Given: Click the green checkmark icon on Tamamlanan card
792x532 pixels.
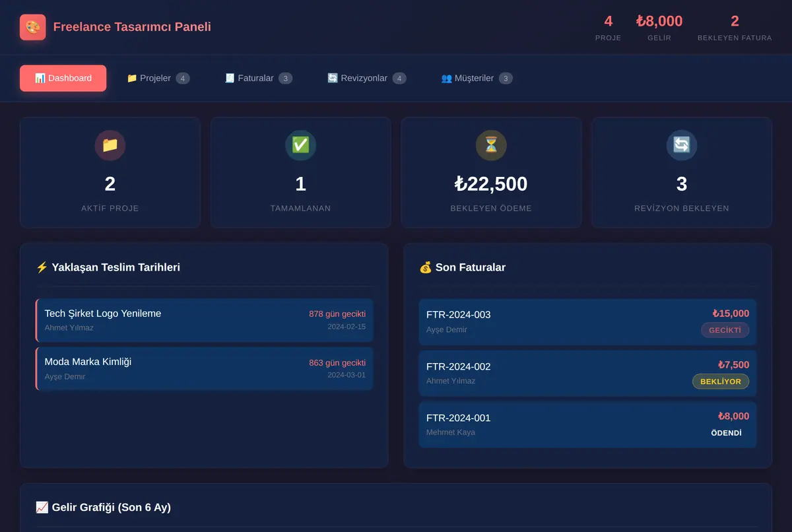Looking at the screenshot, I should (x=300, y=145).
